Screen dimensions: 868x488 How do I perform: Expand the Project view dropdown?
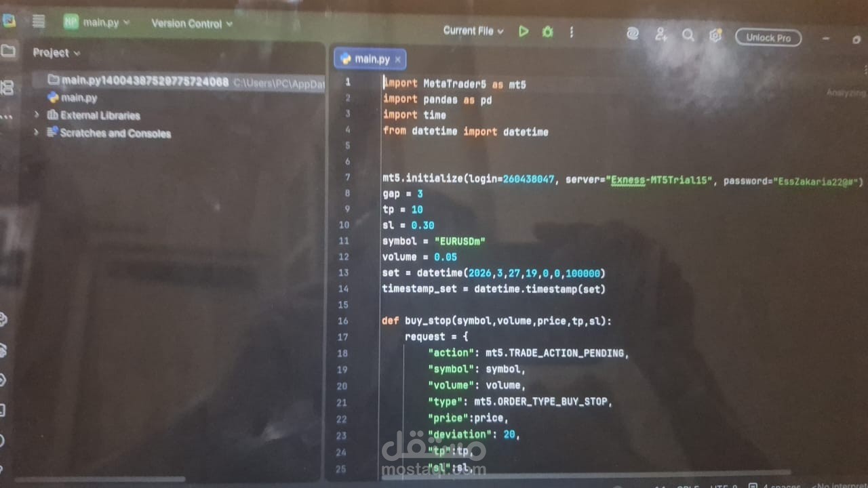56,52
